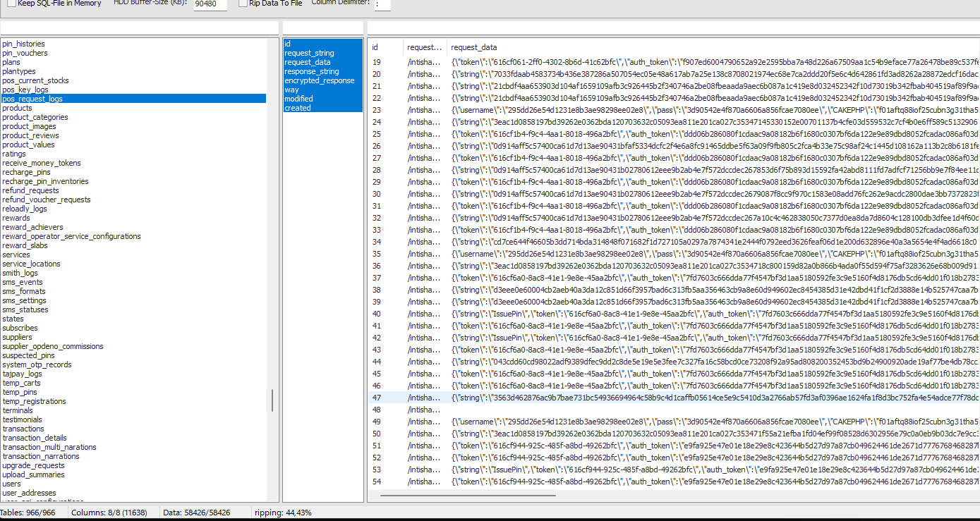
Task: Click the Tables: 966/966 status entry
Action: point(28,513)
